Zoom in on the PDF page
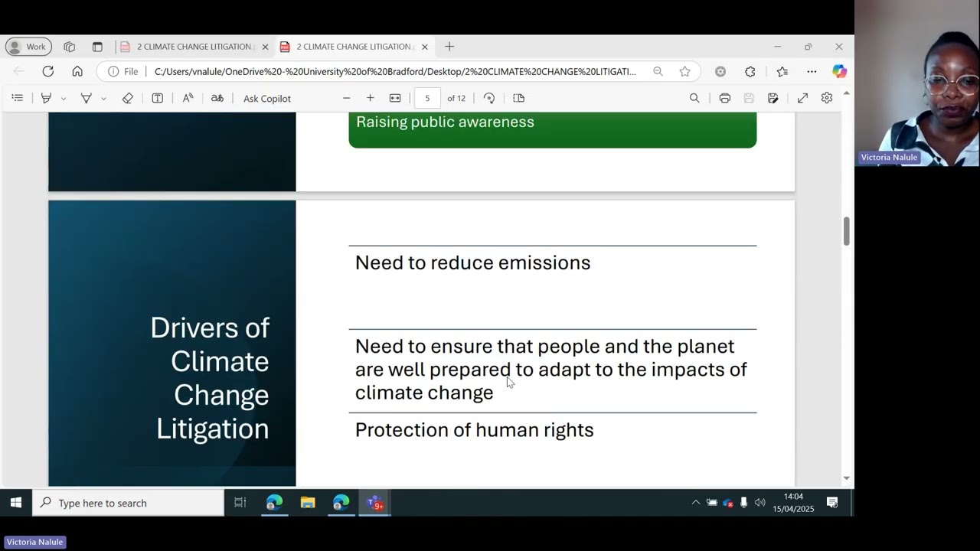This screenshot has width=980, height=551. coord(371,98)
